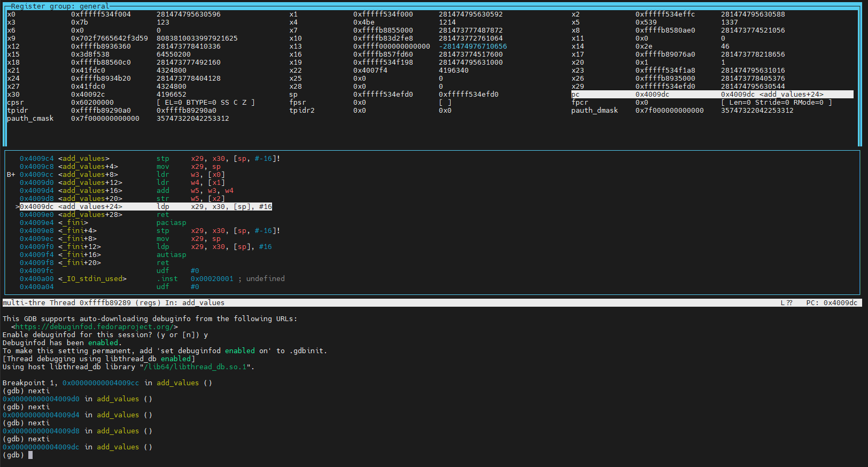Click the tpidr register value 0xffffb89290a0
The image size is (868, 467).
tap(101, 111)
